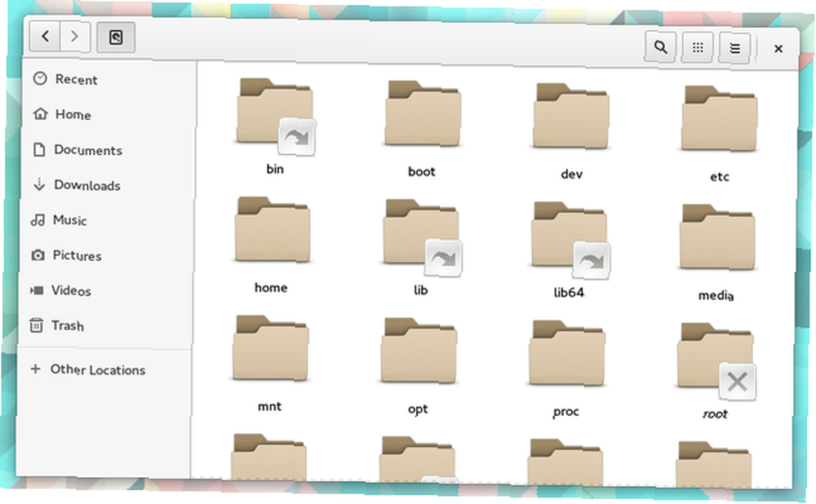Click the "lib" folder name label
The image size is (816, 504).
point(420,290)
